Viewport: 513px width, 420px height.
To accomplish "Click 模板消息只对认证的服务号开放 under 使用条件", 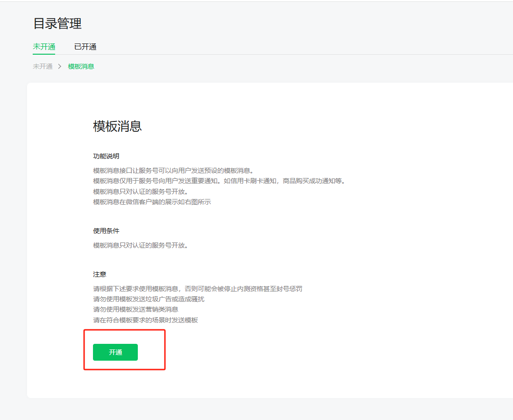I will (x=140, y=245).
